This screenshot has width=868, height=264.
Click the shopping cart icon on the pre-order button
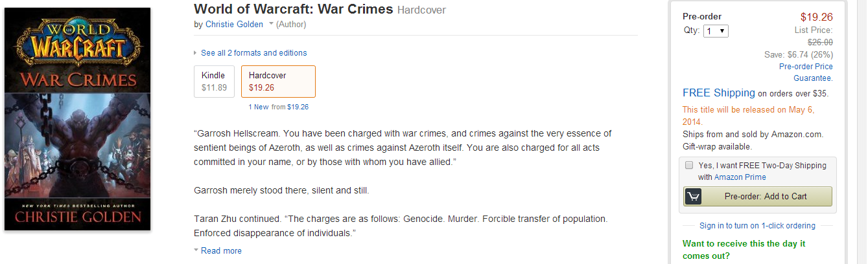click(x=693, y=196)
